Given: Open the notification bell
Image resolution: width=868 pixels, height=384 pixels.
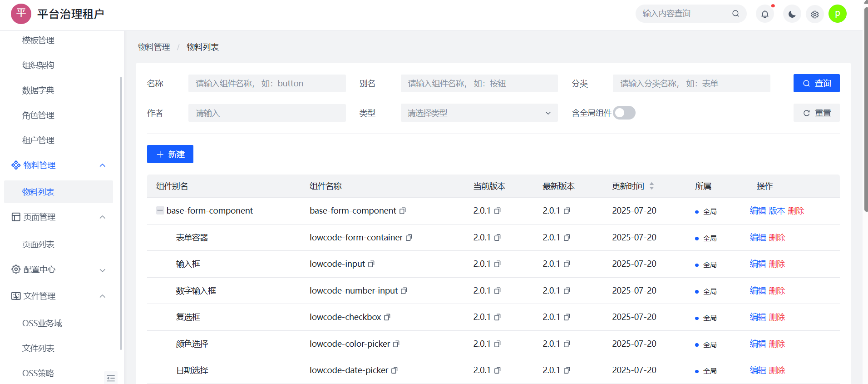Looking at the screenshot, I should tap(764, 14).
